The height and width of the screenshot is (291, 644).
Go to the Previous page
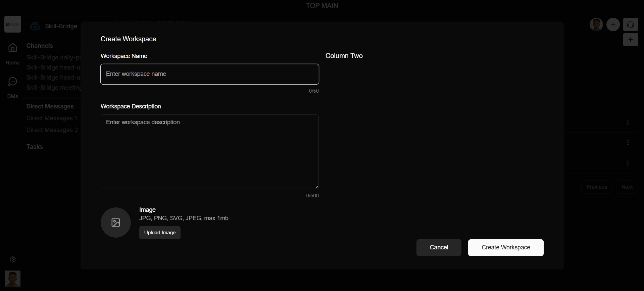597,187
